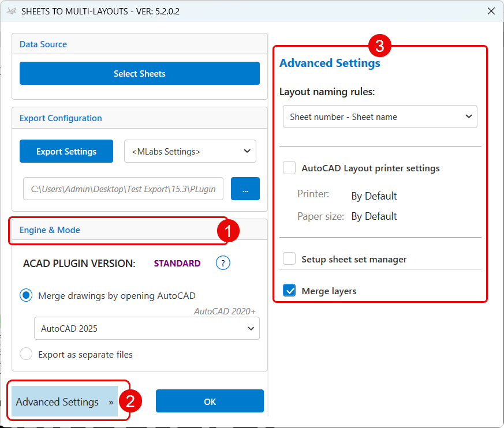The width and height of the screenshot is (504, 428).
Task: Click the help question mark icon
Action: [223, 263]
